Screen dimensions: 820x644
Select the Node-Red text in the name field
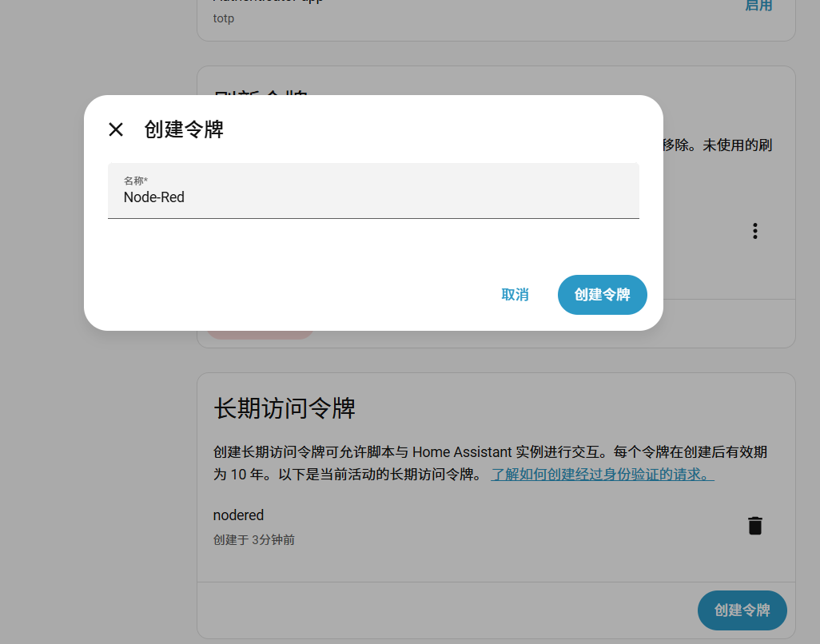click(153, 197)
